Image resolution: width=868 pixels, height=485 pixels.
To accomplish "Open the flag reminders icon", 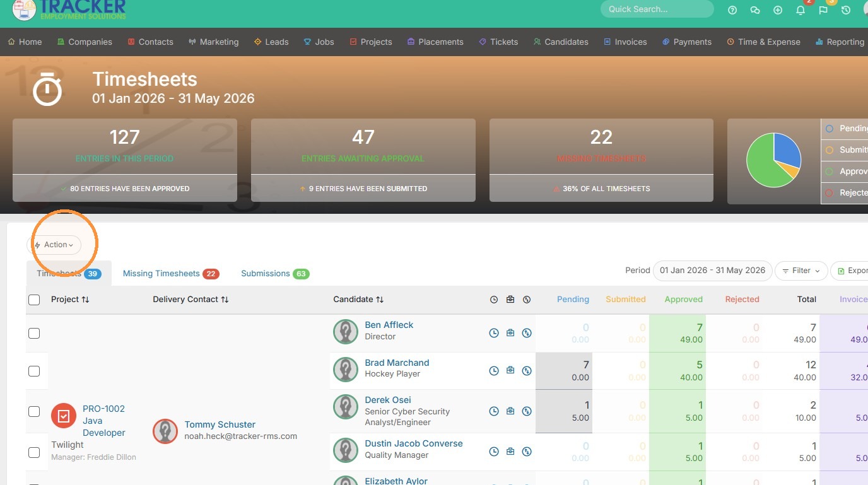I will tap(823, 10).
